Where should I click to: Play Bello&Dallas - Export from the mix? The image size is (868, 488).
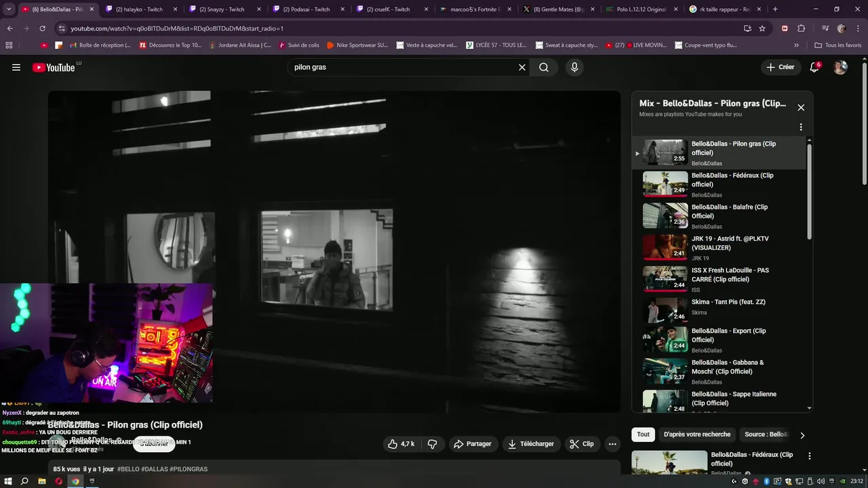tap(721, 340)
